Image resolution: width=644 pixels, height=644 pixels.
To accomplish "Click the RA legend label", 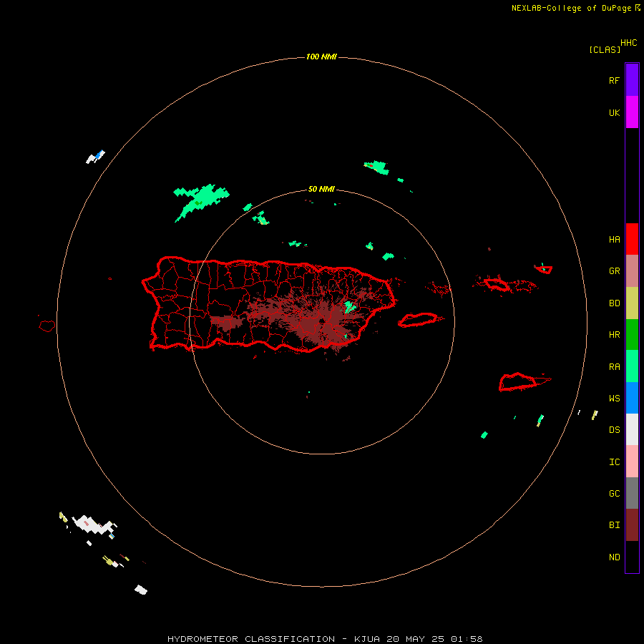I will (x=614, y=367).
